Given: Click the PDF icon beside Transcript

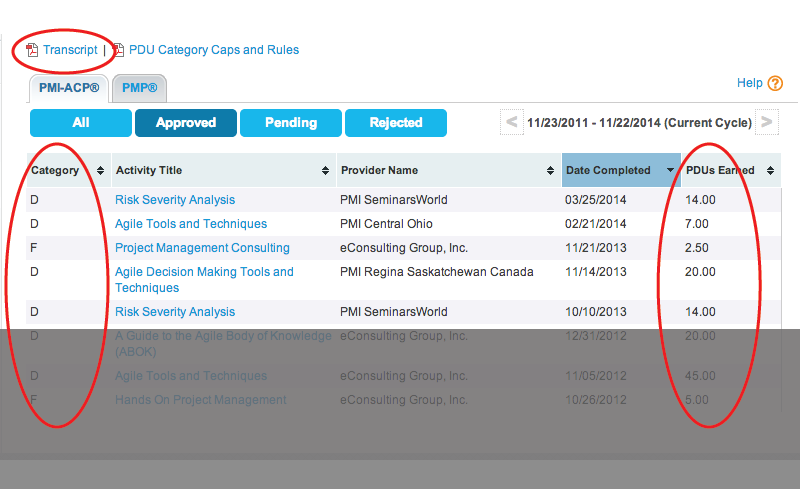Looking at the screenshot, I should 32,50.
